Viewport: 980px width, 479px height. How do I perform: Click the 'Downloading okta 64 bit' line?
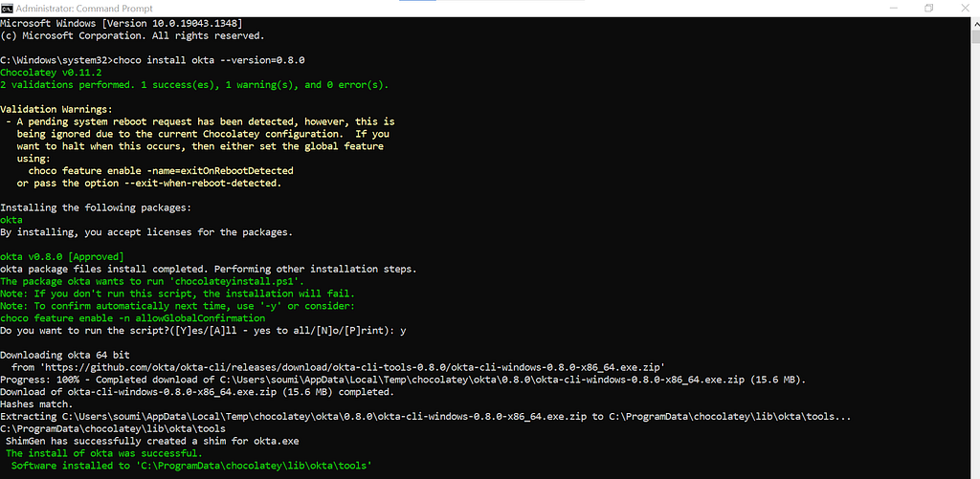click(64, 355)
